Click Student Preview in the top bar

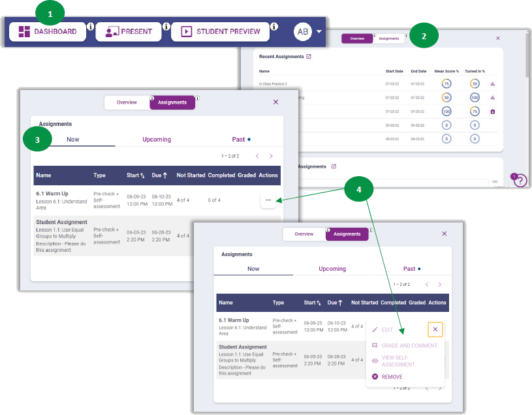pos(220,31)
